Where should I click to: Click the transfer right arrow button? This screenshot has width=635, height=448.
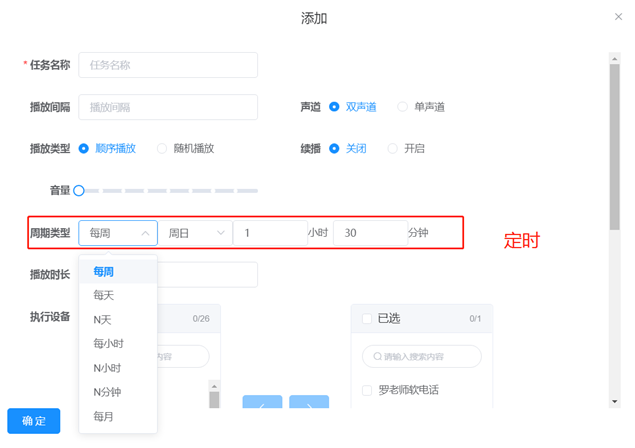coord(309,405)
